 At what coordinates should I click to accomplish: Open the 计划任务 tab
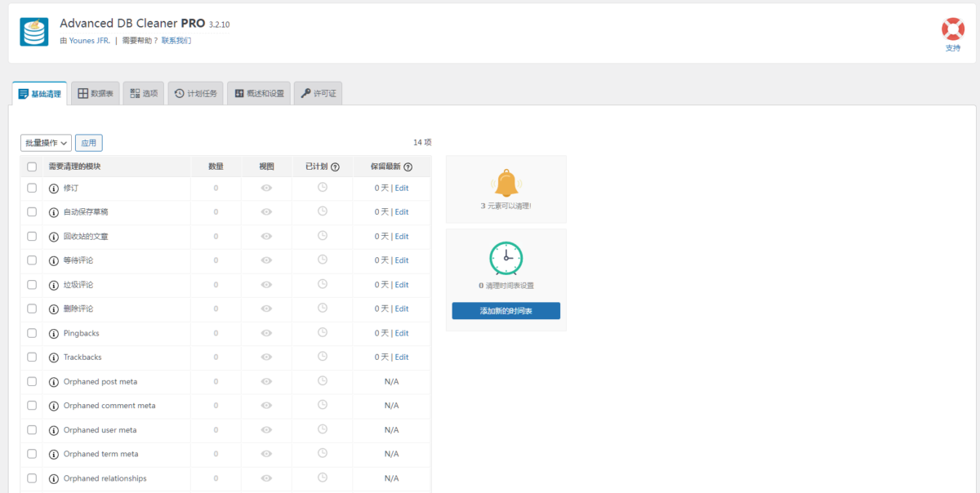(195, 94)
